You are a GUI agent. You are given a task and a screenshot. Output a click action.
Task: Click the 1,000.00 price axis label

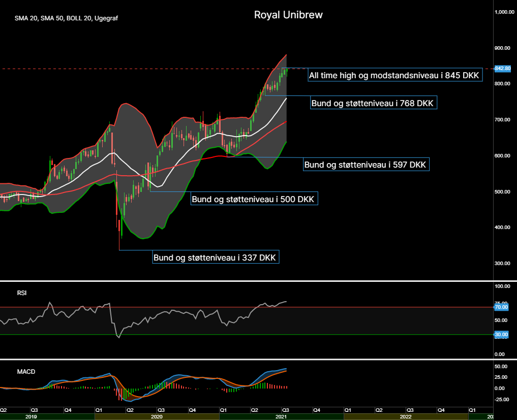coord(504,12)
